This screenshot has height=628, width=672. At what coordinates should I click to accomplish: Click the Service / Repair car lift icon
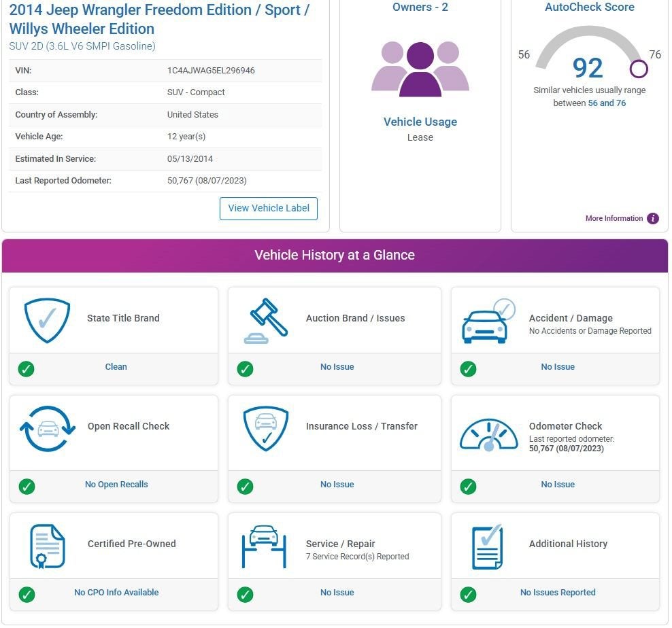click(264, 546)
